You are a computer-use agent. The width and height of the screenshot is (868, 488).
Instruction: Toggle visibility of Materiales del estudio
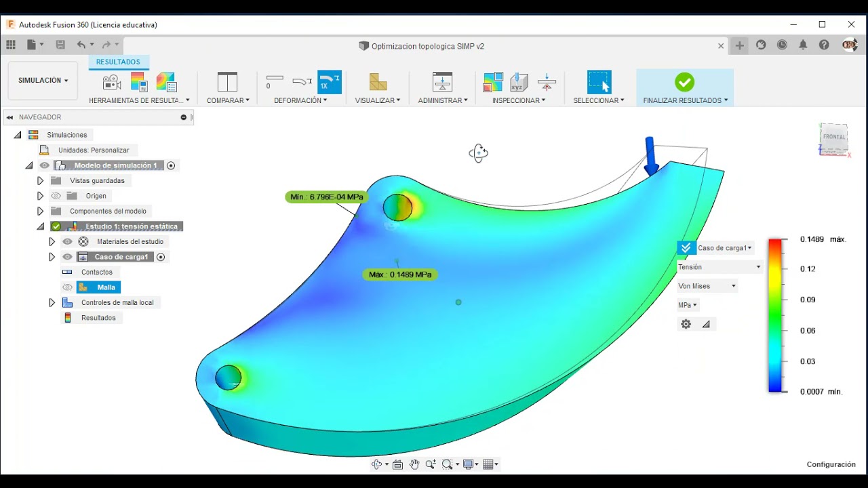(x=67, y=241)
